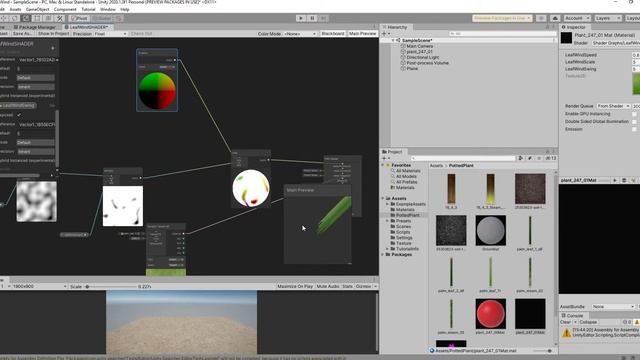Select the Rotate tool in top toolbar
Screen dimensions: 640x360
tap(15, 18)
